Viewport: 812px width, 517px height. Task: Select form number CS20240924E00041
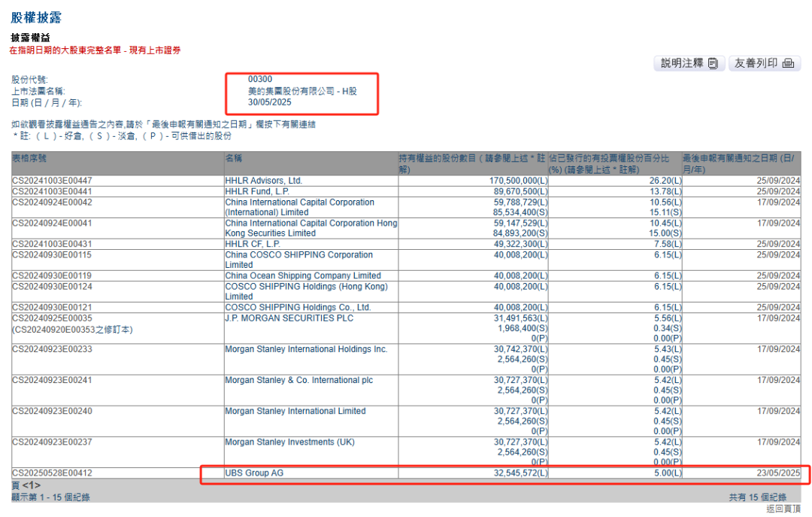52,224
